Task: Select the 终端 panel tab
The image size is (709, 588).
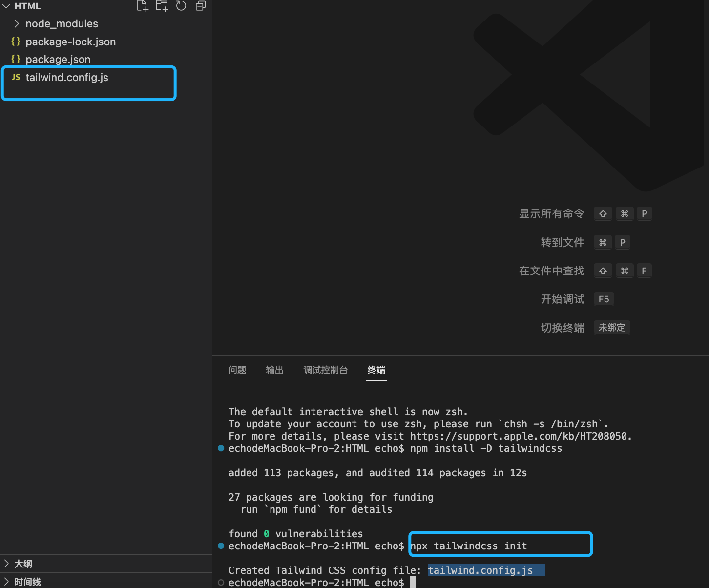Action: (376, 370)
